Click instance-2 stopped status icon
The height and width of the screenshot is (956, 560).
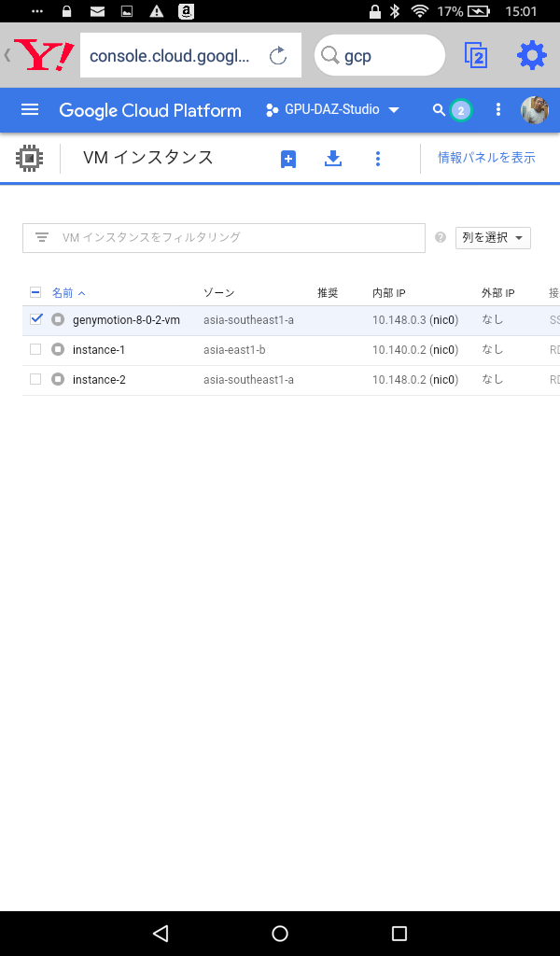point(58,380)
